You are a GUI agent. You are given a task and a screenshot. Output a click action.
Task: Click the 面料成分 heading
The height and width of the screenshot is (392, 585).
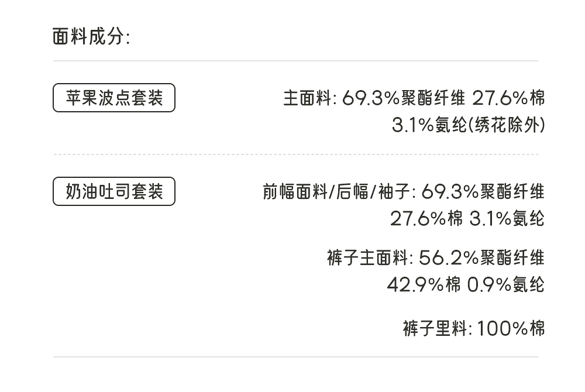click(x=91, y=37)
